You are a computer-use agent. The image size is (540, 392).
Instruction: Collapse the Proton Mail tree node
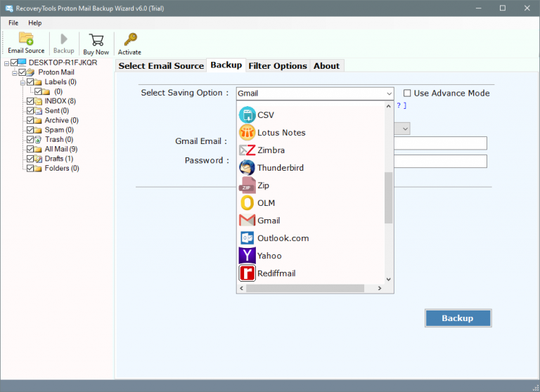(15, 73)
